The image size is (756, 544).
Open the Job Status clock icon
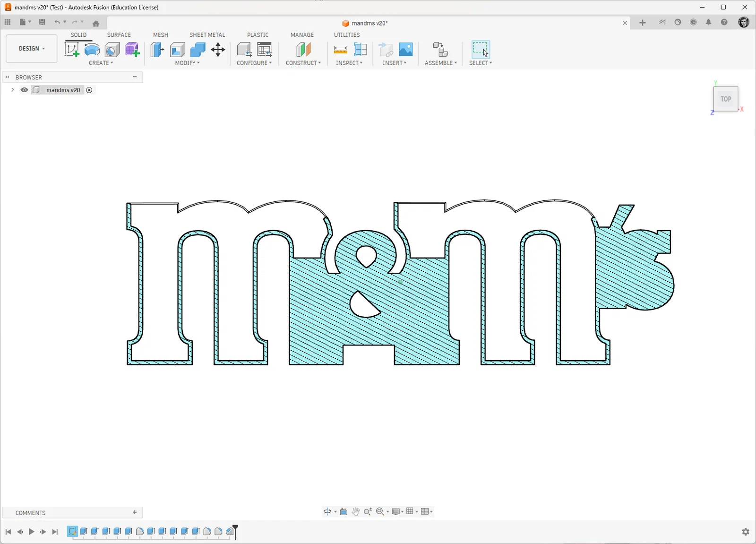coord(693,22)
